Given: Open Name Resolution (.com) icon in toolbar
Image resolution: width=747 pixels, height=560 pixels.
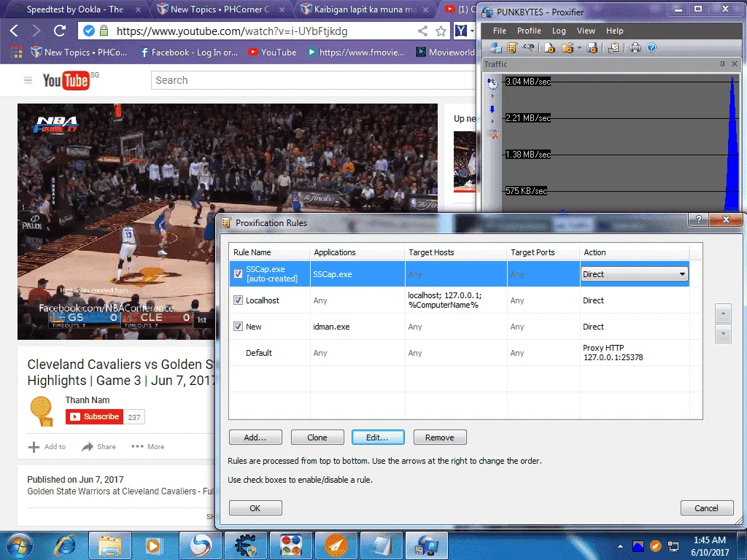Looking at the screenshot, I should [x=528, y=47].
